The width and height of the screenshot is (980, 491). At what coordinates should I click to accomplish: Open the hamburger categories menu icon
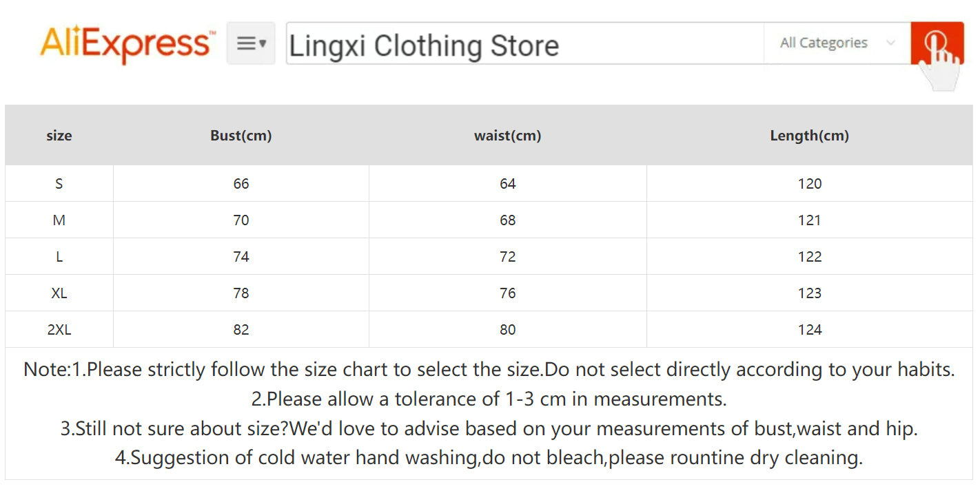[251, 43]
